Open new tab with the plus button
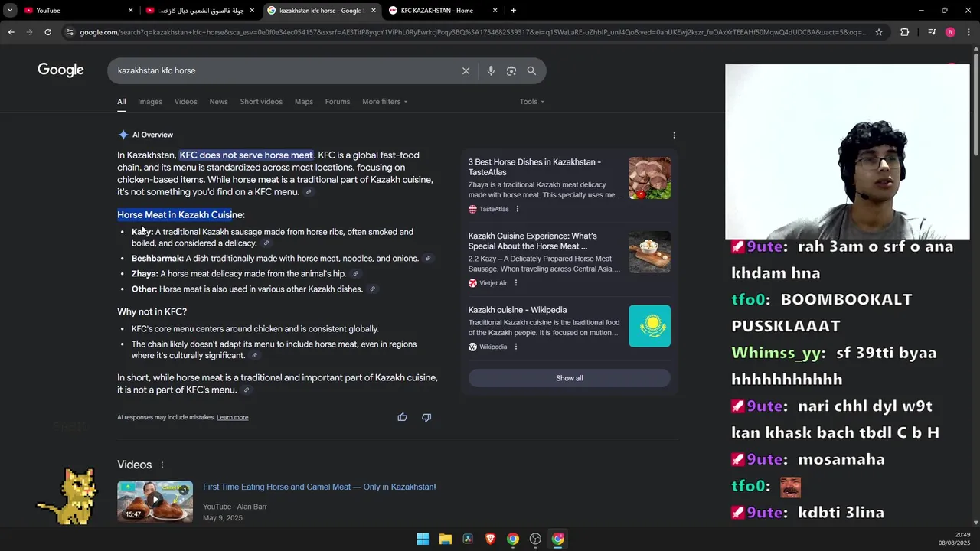 click(513, 10)
